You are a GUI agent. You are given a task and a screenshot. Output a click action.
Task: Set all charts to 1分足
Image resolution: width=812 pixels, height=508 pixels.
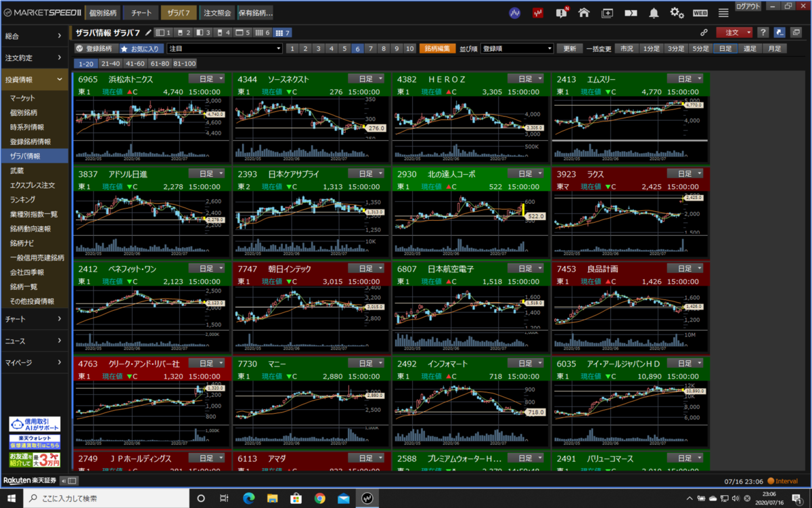[x=651, y=49]
